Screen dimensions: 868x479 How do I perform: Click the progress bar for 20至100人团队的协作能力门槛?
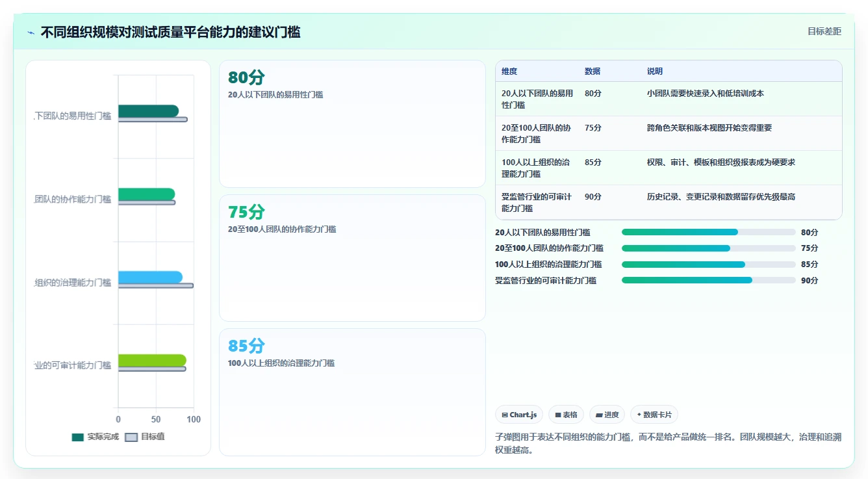709,248
